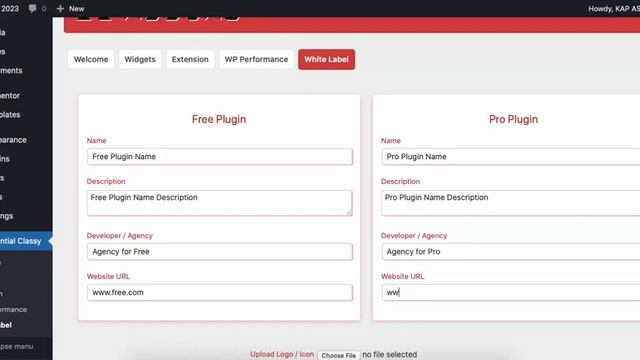640x360 pixels.
Task: Focus the Pro Plugin Website URL field
Action: (x=511, y=293)
